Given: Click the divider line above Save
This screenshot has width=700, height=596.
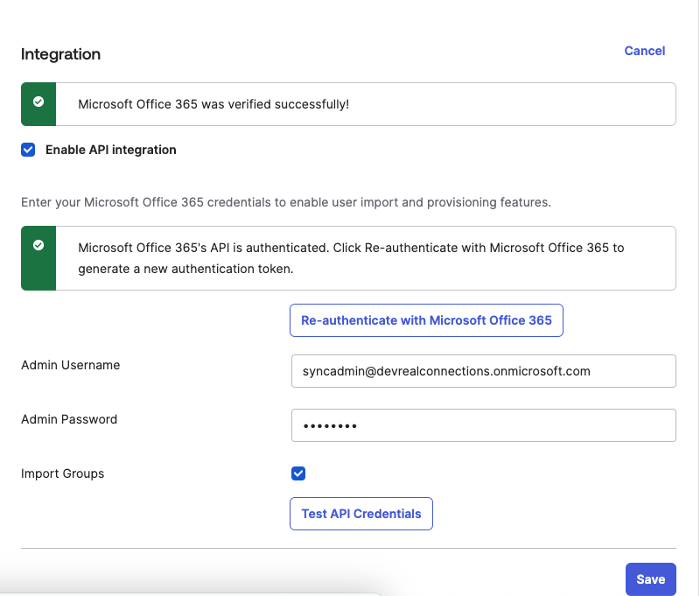Looking at the screenshot, I should [x=348, y=548].
